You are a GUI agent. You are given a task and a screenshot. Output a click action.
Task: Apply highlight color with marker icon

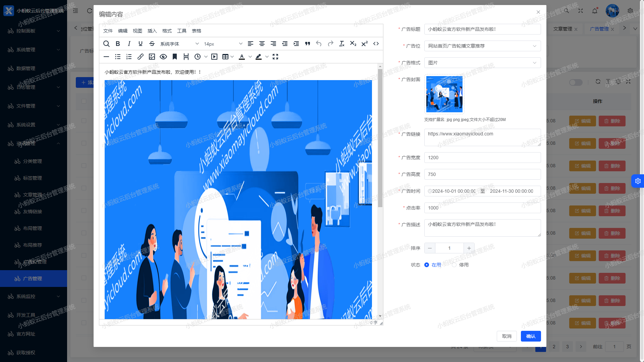click(259, 57)
